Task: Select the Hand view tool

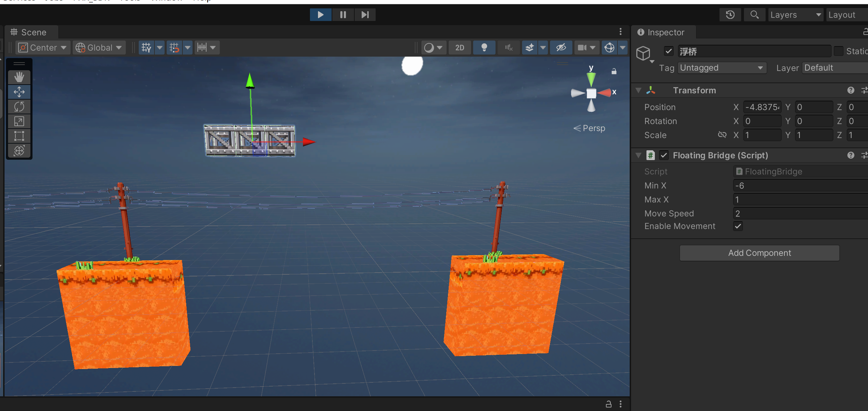Action: coord(19,77)
